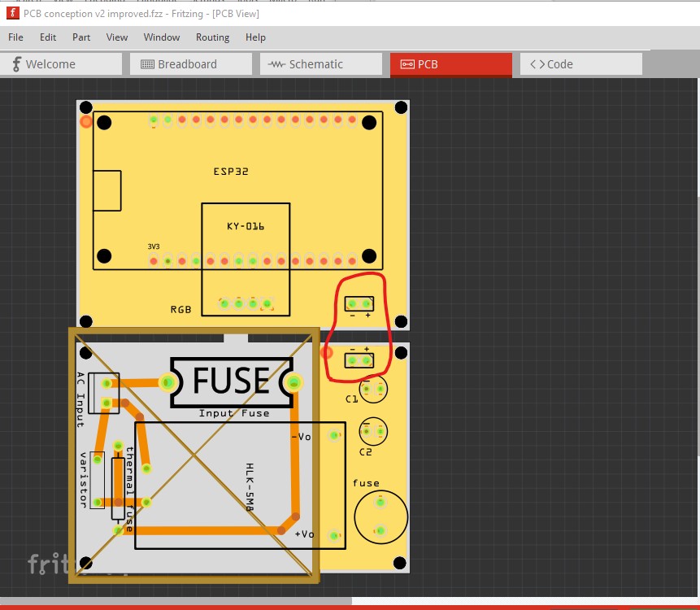Click the RGB label on the board
The image size is (700, 610).
point(180,309)
